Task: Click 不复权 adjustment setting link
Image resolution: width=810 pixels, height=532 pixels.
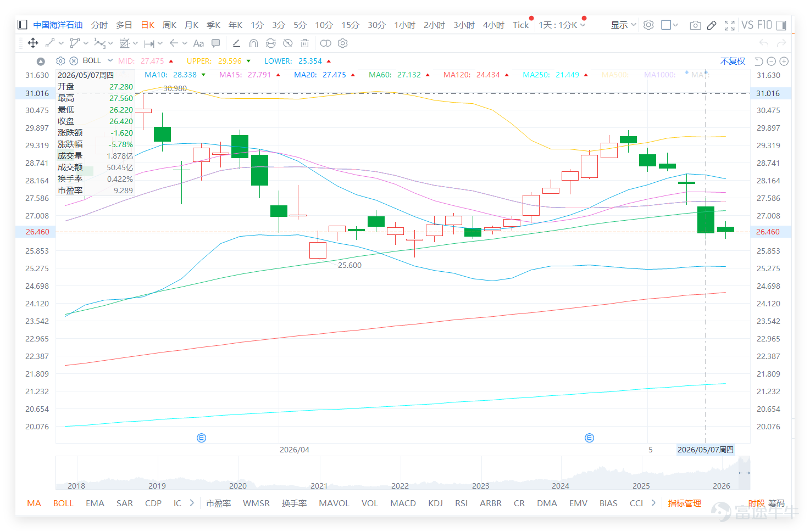Action: pos(733,61)
